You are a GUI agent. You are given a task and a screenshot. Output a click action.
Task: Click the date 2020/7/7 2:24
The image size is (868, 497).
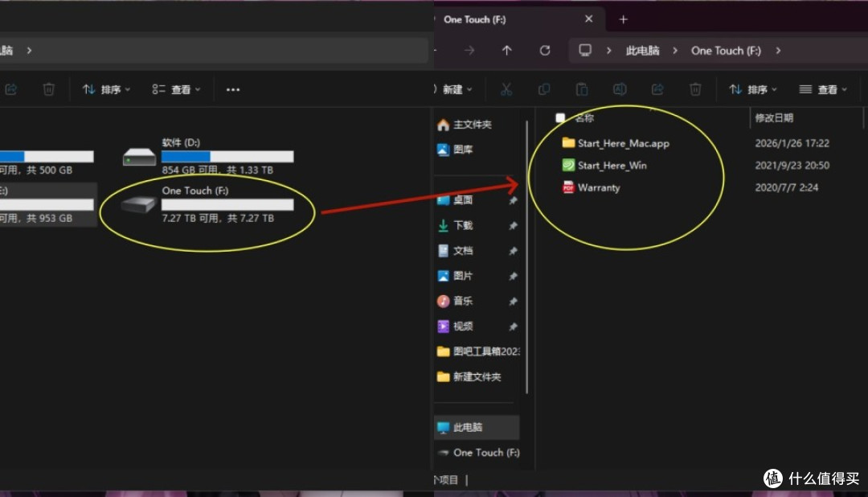[x=787, y=187]
